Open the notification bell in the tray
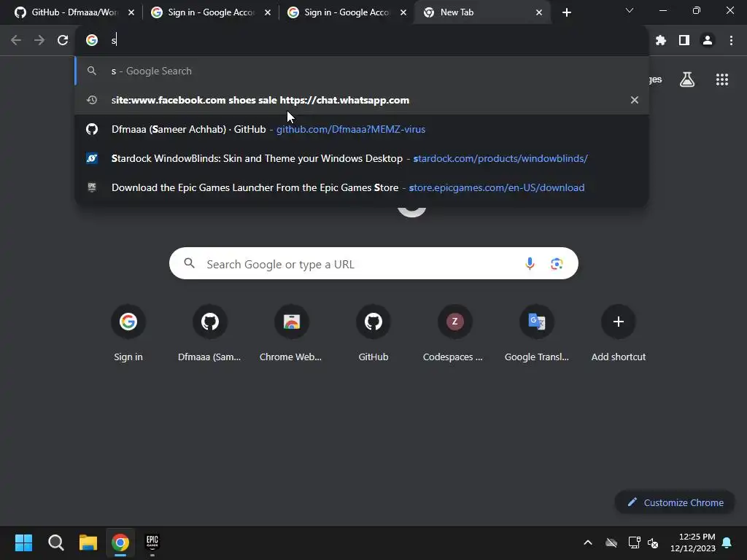 (727, 542)
